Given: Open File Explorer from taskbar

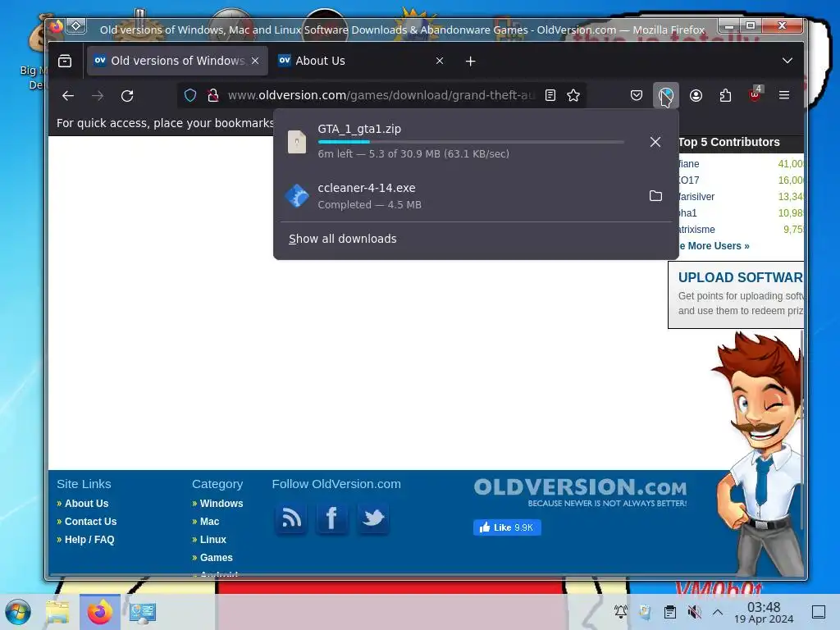Looking at the screenshot, I should (x=57, y=612).
